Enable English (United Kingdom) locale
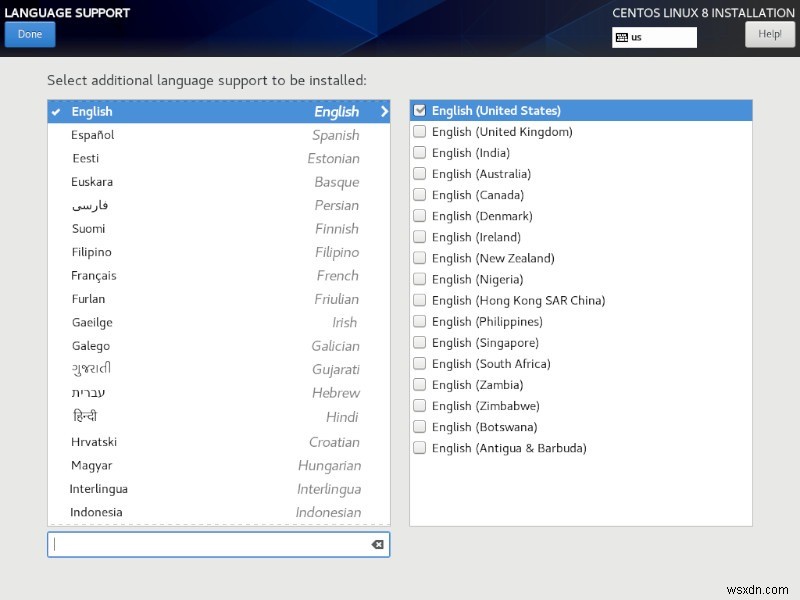This screenshot has width=800, height=600. pos(419,131)
